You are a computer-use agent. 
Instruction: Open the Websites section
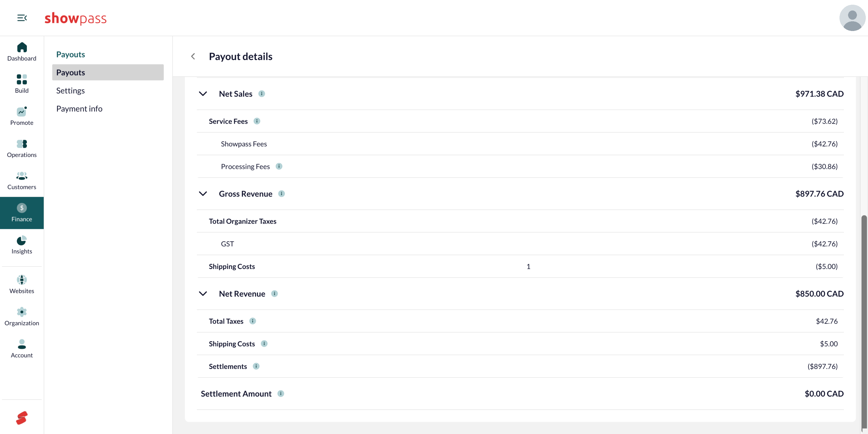pos(22,284)
